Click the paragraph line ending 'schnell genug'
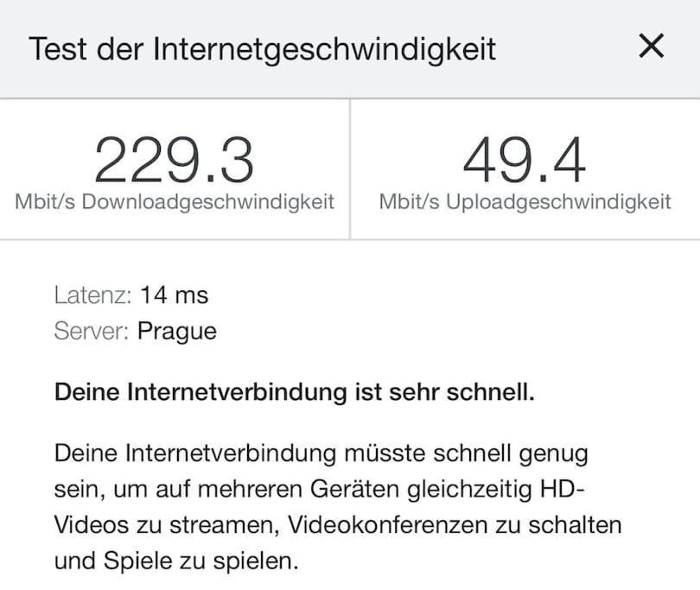 click(x=320, y=453)
